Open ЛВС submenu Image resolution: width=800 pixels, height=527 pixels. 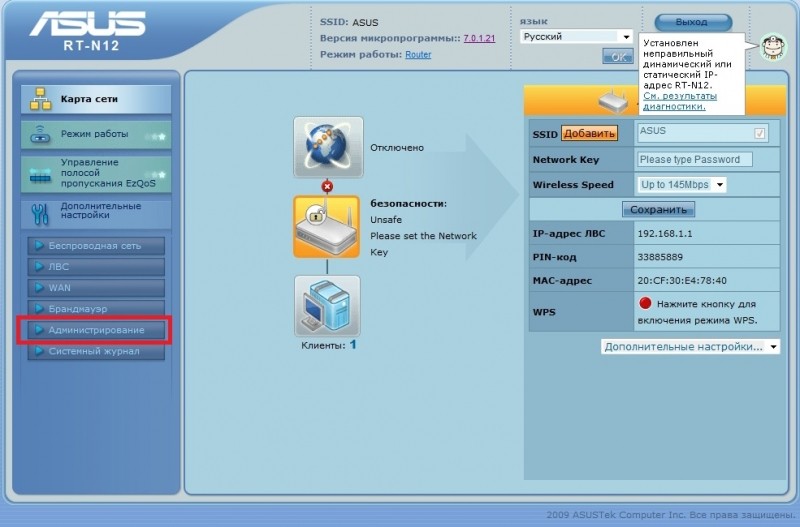tap(96, 267)
